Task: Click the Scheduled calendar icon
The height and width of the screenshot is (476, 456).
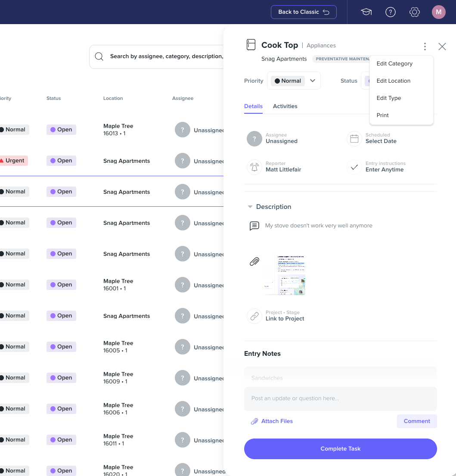Action: (354, 139)
